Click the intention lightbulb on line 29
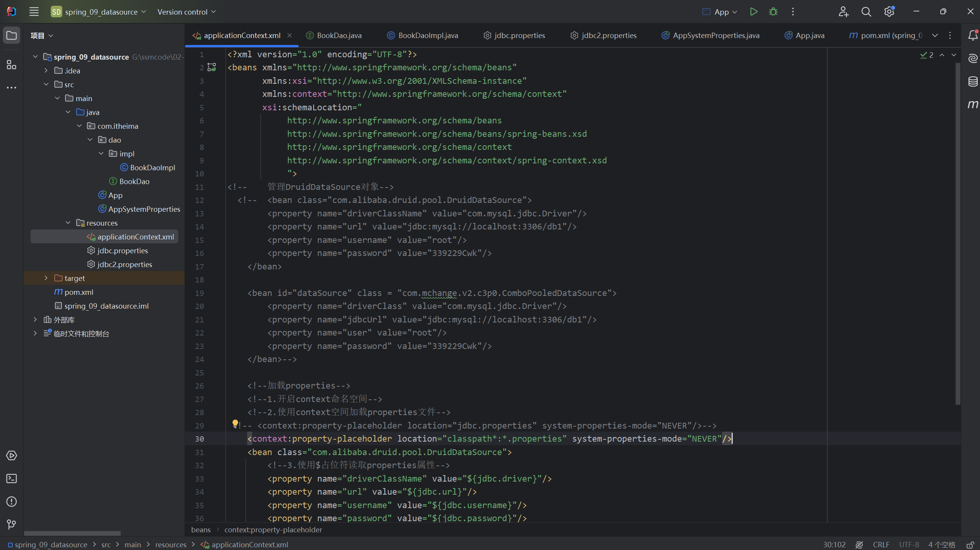 [235, 424]
